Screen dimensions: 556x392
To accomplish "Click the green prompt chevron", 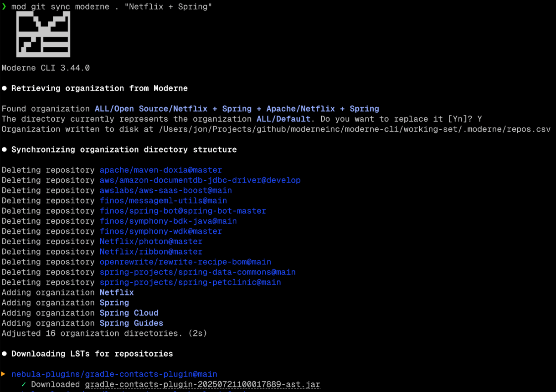I will point(4,7).
